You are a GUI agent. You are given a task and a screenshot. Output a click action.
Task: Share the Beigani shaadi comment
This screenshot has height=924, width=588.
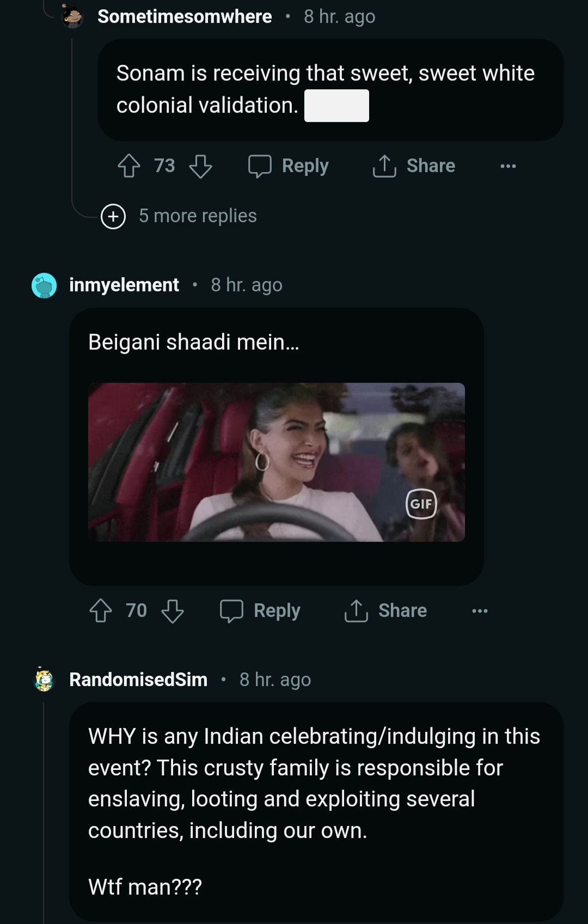385,610
